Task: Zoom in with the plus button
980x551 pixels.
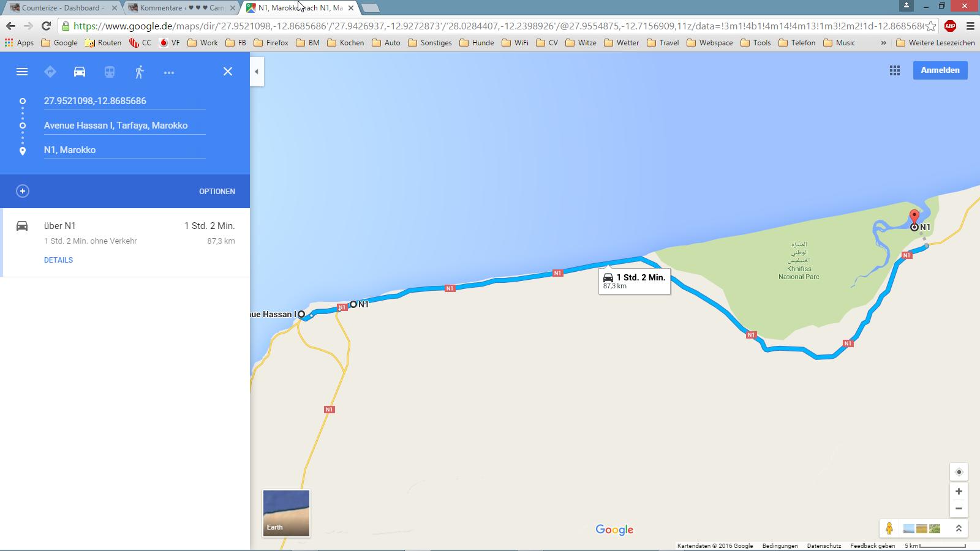Action: point(959,492)
